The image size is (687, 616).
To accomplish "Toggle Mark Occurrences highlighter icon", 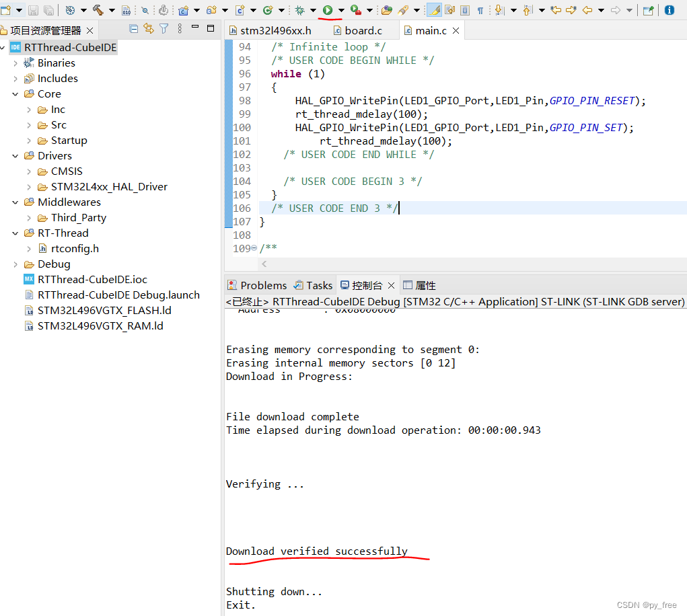I will click(434, 9).
